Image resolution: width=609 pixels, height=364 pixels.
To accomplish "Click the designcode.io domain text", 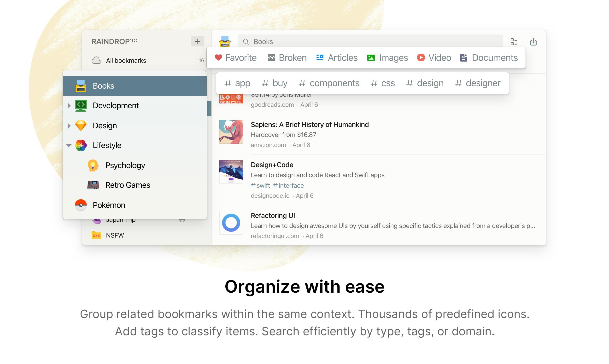I will [x=270, y=196].
